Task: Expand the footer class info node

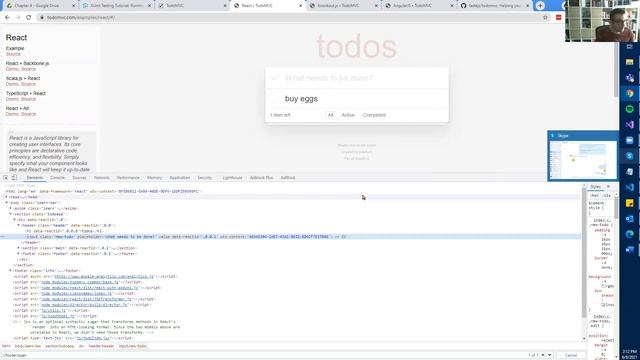Action: (11, 271)
